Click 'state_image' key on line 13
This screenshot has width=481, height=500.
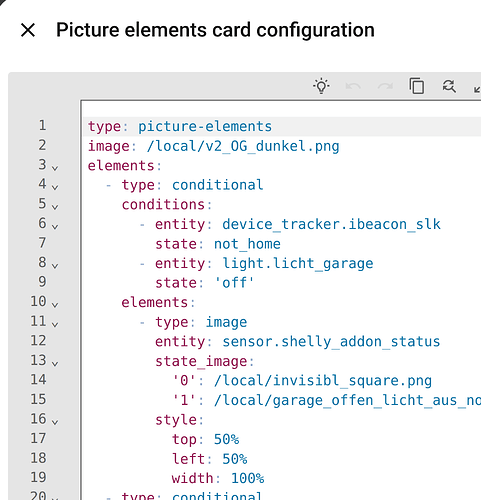pos(201,361)
